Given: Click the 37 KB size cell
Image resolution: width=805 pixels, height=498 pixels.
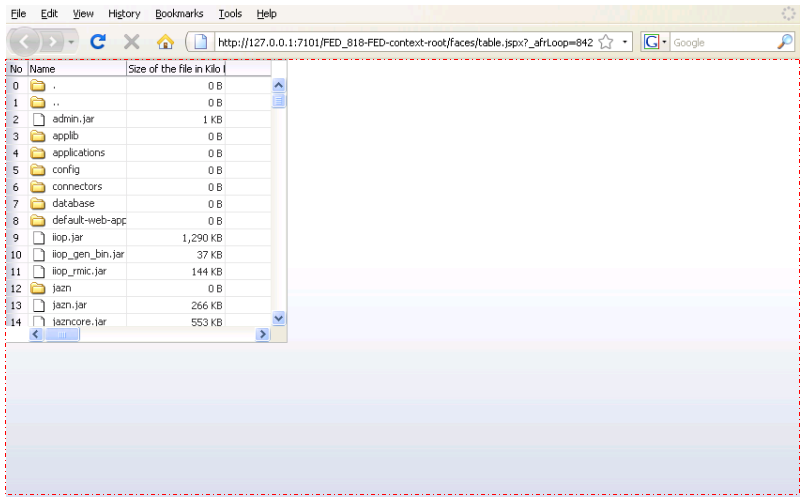Looking at the screenshot, I should 176,255.
